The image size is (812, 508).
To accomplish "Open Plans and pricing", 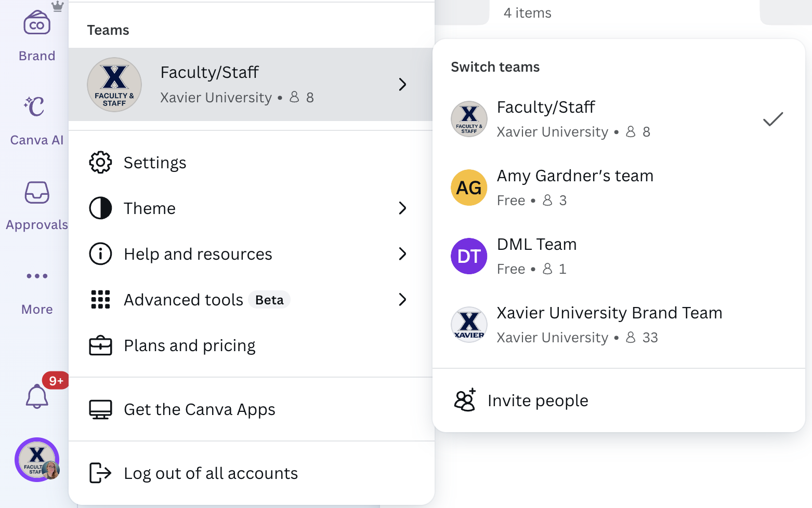I will click(189, 345).
